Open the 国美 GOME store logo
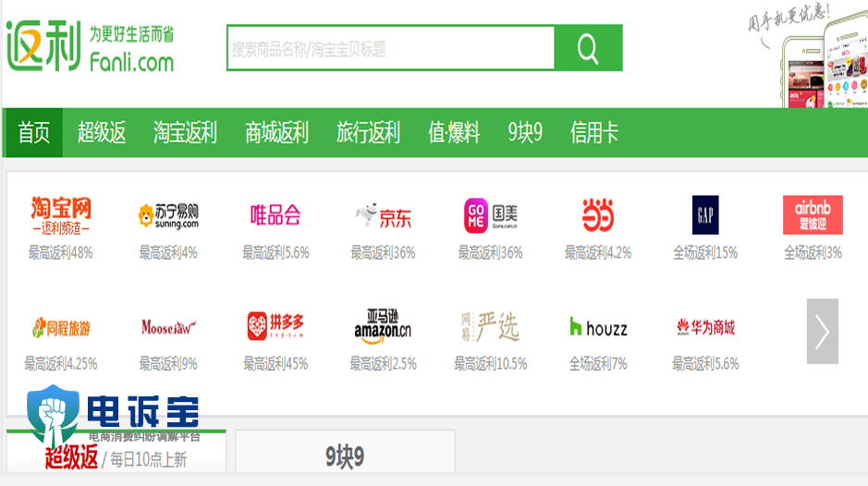Viewport: 868px width, 486px height. click(491, 215)
